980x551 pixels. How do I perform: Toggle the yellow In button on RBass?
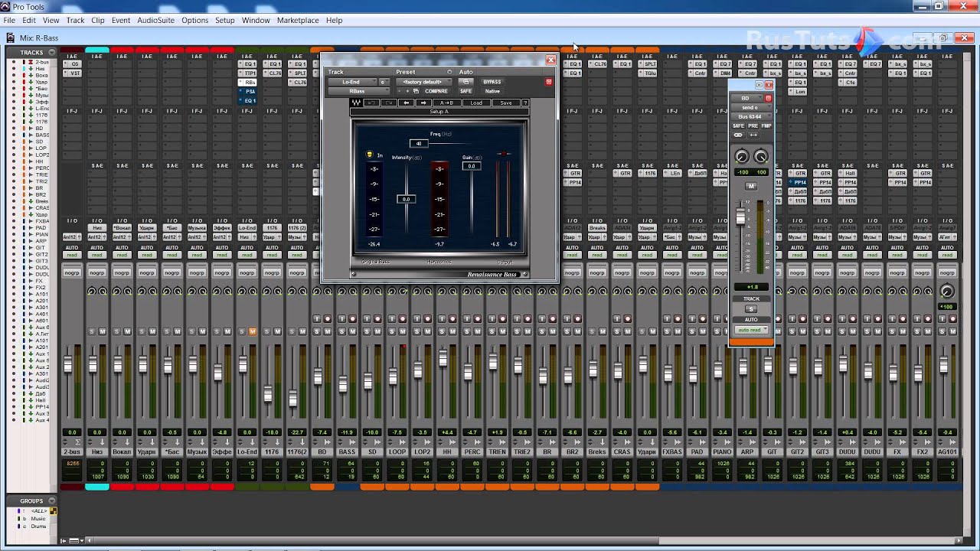pyautogui.click(x=369, y=155)
